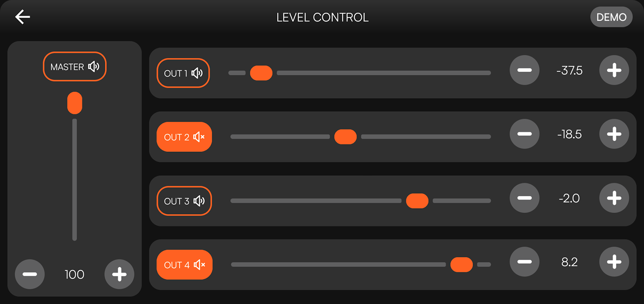Mute the OUT 1 channel
This screenshot has height=304, width=644.
tap(183, 73)
